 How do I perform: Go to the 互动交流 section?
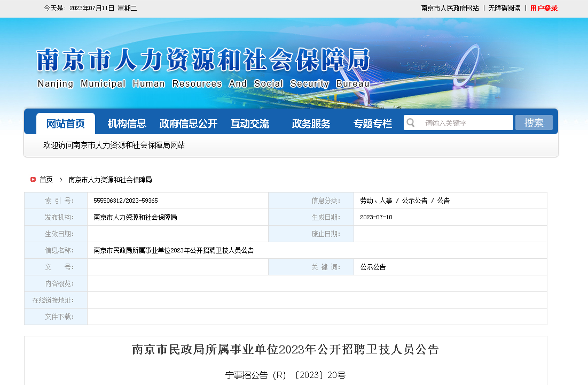click(250, 124)
